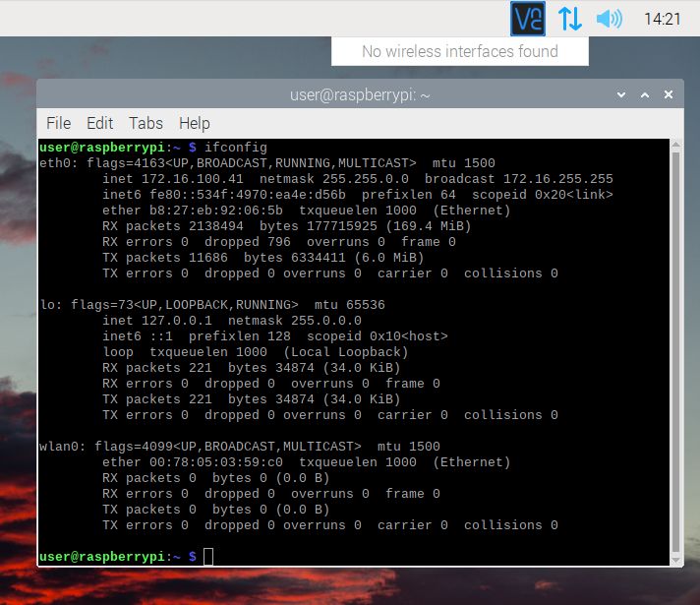
Task: Click the broadcast address '172.16.255.255'
Action: [558, 179]
